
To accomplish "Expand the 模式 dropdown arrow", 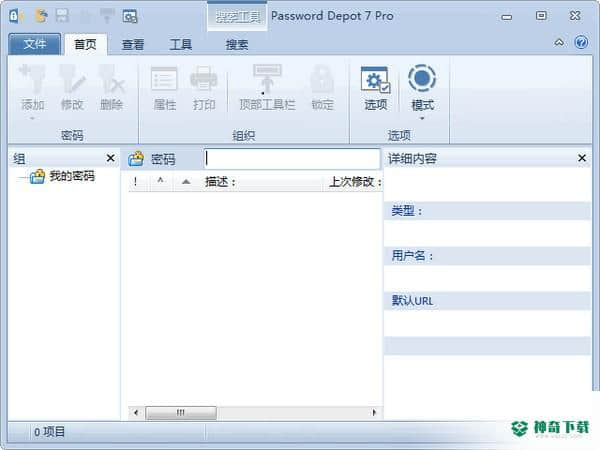I will (x=422, y=119).
